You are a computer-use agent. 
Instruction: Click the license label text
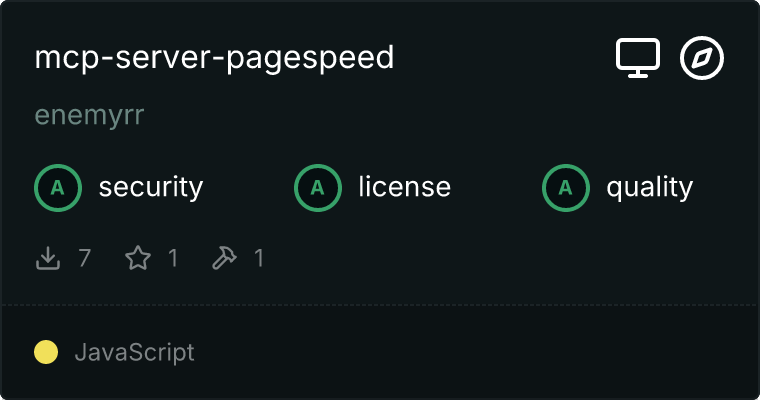pyautogui.click(x=405, y=187)
